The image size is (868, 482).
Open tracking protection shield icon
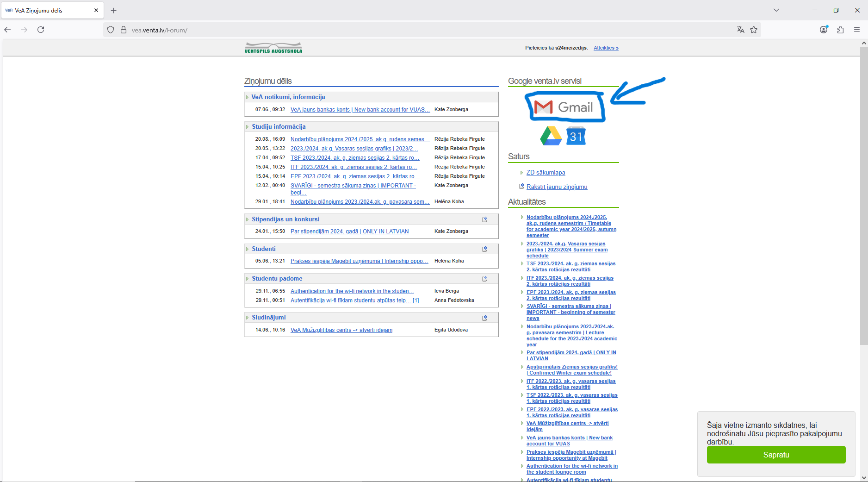pos(111,30)
